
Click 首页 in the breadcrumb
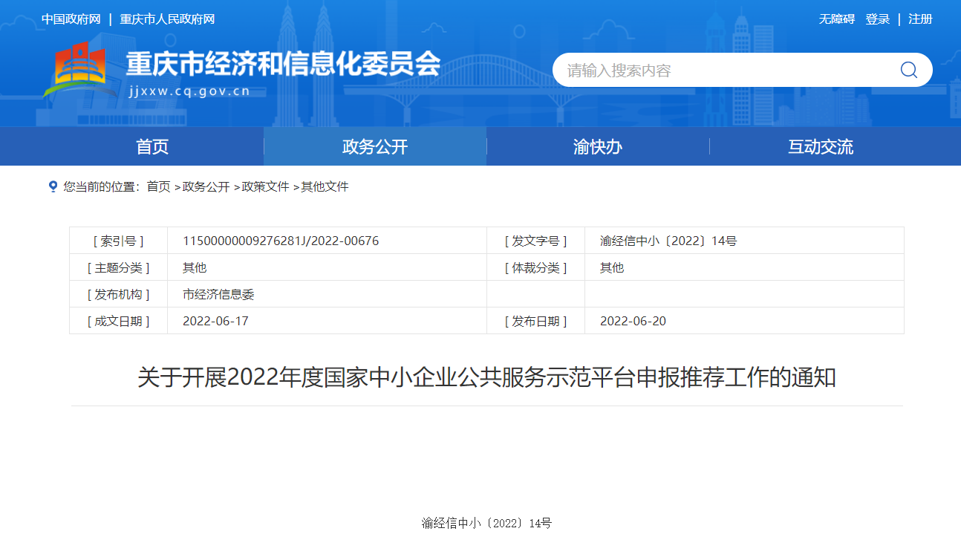tap(158, 186)
